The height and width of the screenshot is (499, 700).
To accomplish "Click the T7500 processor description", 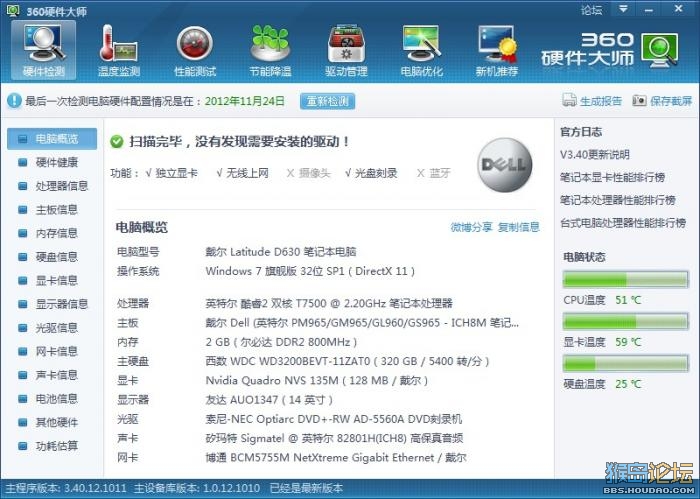I will [x=329, y=304].
